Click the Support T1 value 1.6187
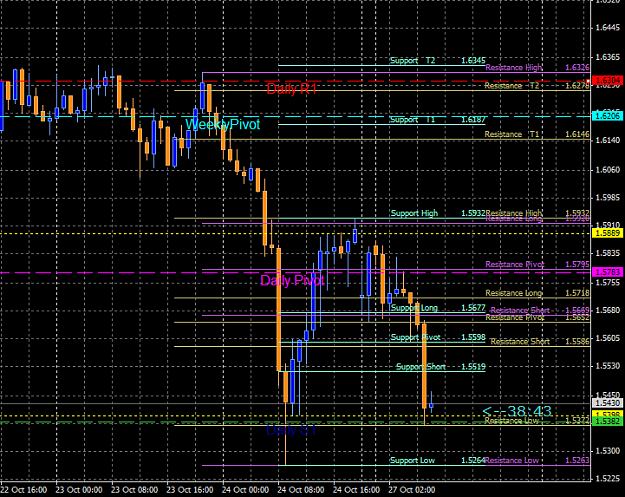The width and height of the screenshot is (625, 497). [x=473, y=120]
